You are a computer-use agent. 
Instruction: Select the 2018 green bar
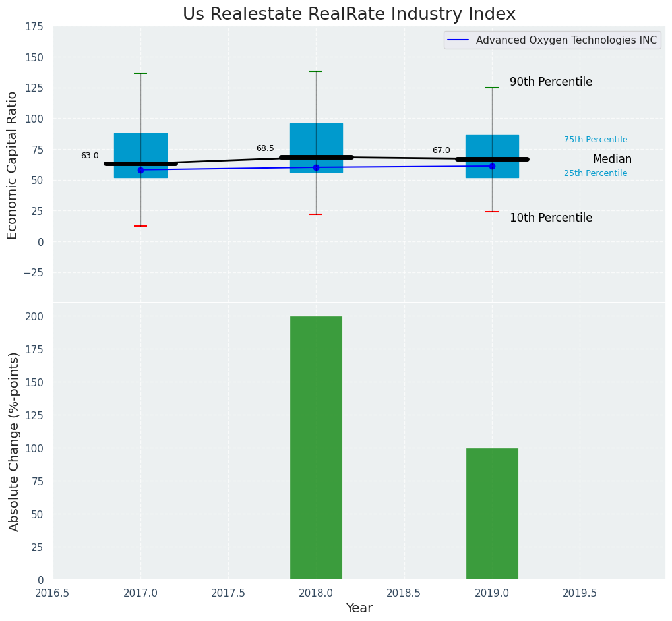pos(316,448)
